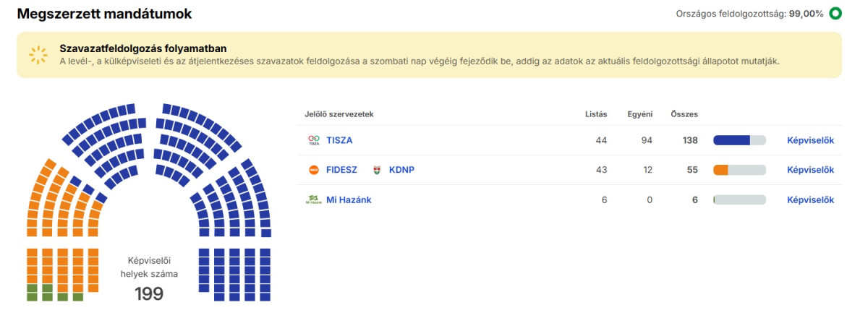Viewport: 868px width, 318px height.
Task: Open the KDNP party name link
Action: click(x=401, y=170)
